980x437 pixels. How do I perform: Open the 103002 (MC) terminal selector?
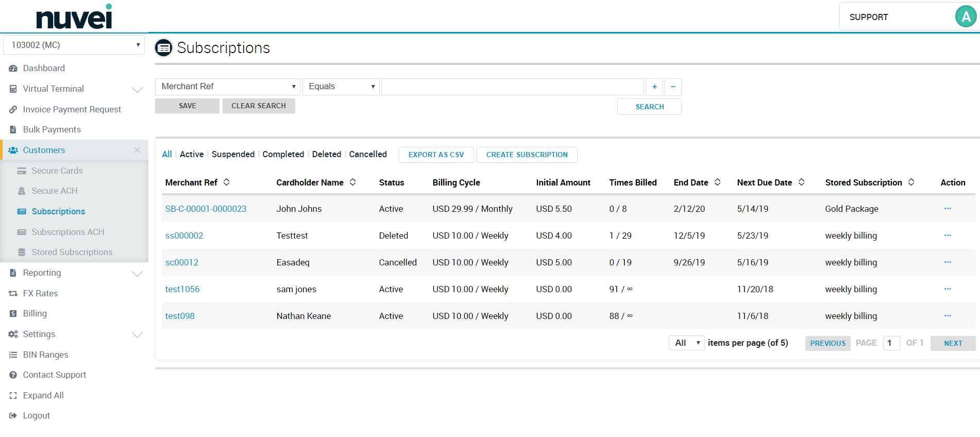click(74, 45)
